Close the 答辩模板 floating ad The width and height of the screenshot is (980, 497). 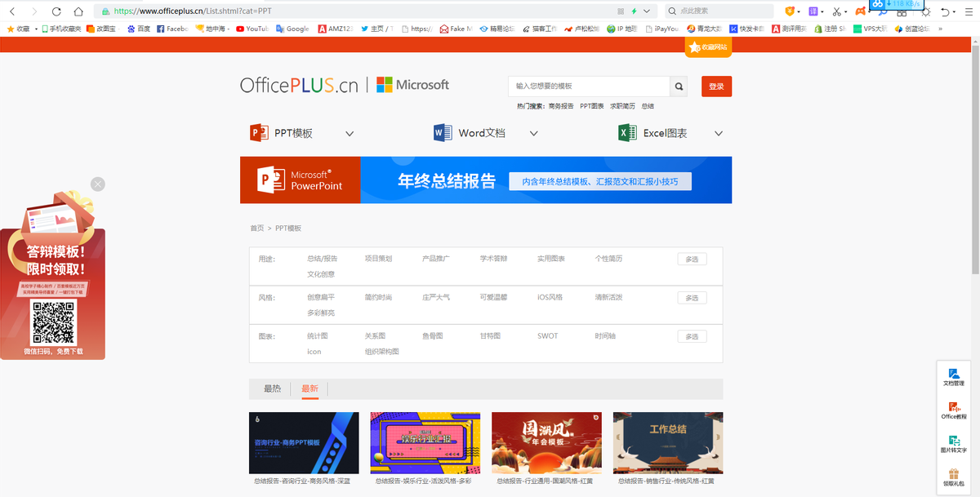tap(98, 184)
